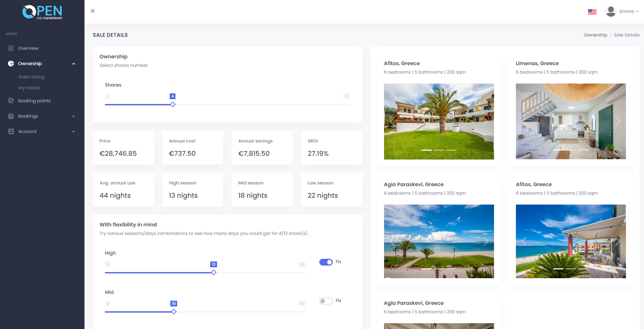This screenshot has width=644, height=329.
Task: Open the US flag language selector
Action: pos(592,12)
